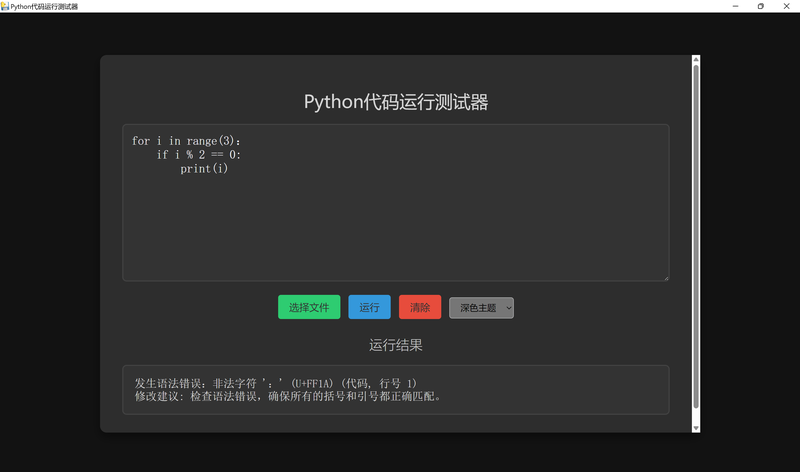Click the textarea resize grip corner
Image resolution: width=800 pixels, height=472 pixels.
click(x=666, y=278)
